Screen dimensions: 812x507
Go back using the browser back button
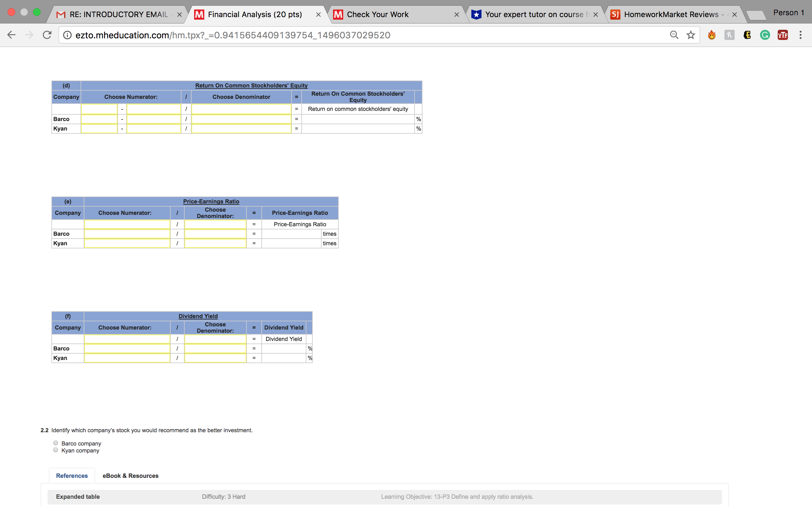click(x=11, y=35)
